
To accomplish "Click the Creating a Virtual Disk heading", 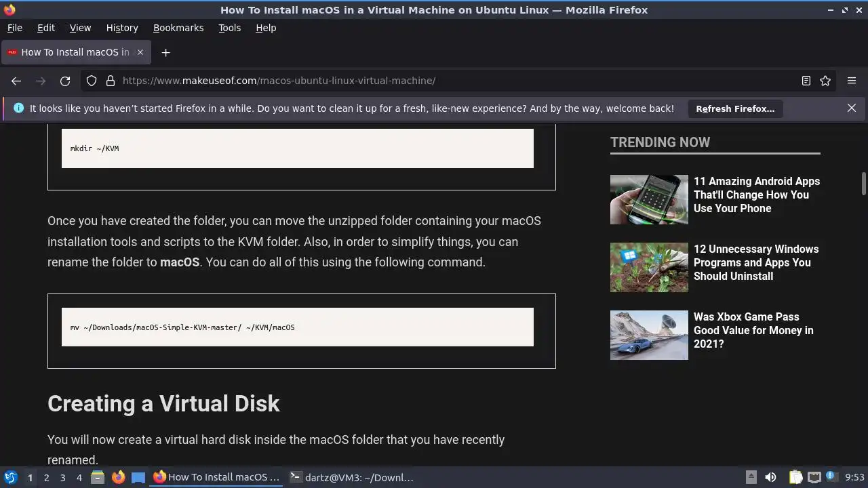I will (163, 403).
